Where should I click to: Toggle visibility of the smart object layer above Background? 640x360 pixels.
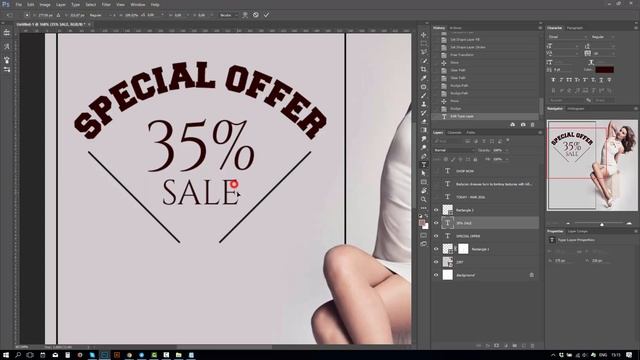pyautogui.click(x=436, y=262)
